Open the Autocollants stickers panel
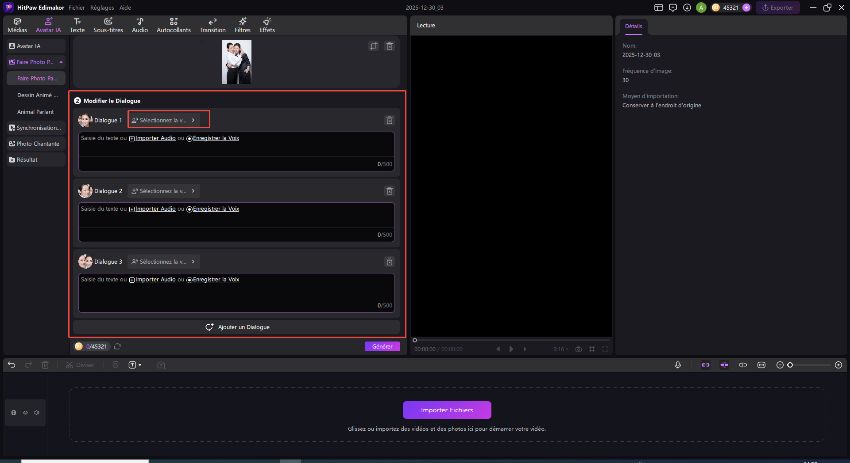This screenshot has width=850, height=463. tap(174, 25)
